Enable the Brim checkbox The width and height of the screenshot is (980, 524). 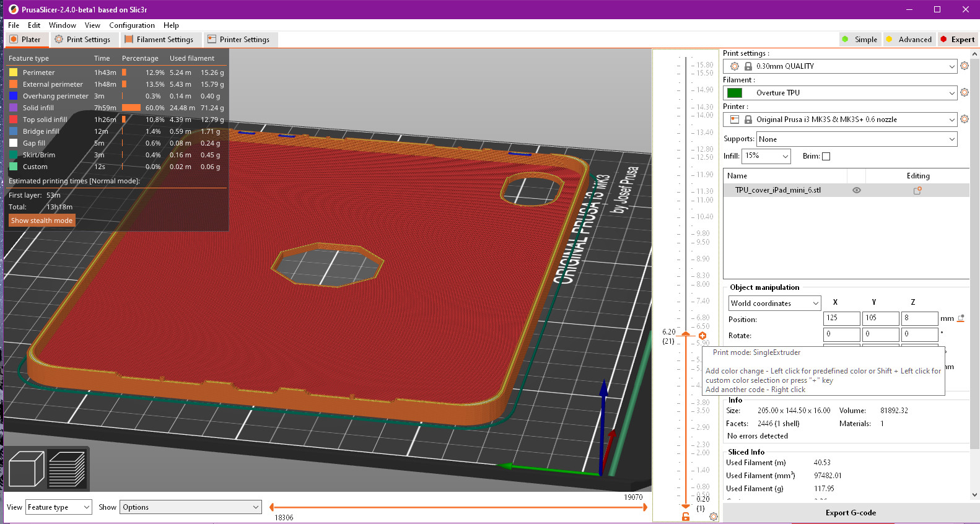[x=826, y=156]
